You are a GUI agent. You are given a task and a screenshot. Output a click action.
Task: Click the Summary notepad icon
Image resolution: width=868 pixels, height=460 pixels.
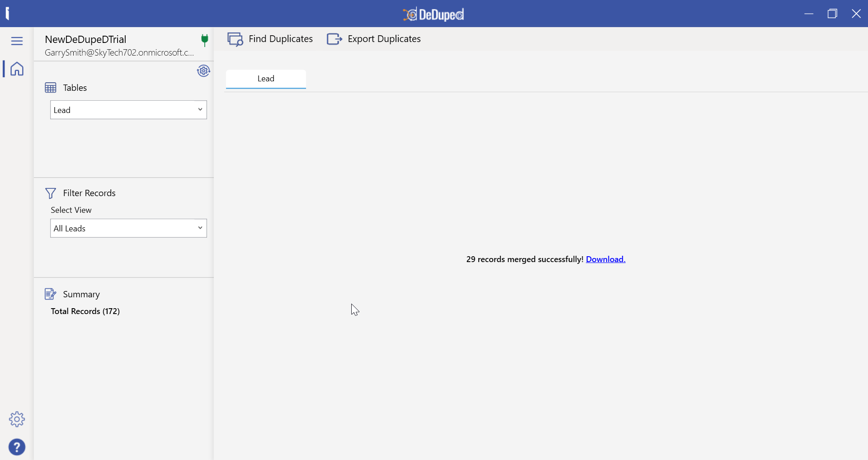[51, 294]
